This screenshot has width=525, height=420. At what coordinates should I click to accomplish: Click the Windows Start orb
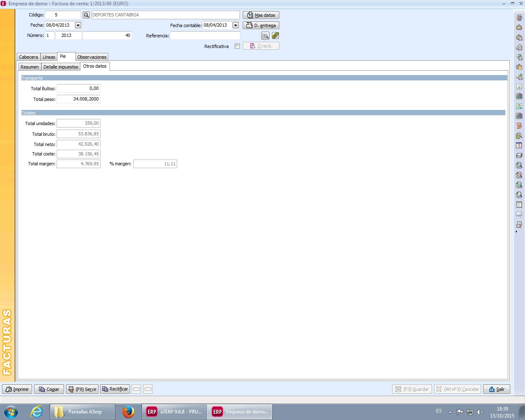(11, 411)
